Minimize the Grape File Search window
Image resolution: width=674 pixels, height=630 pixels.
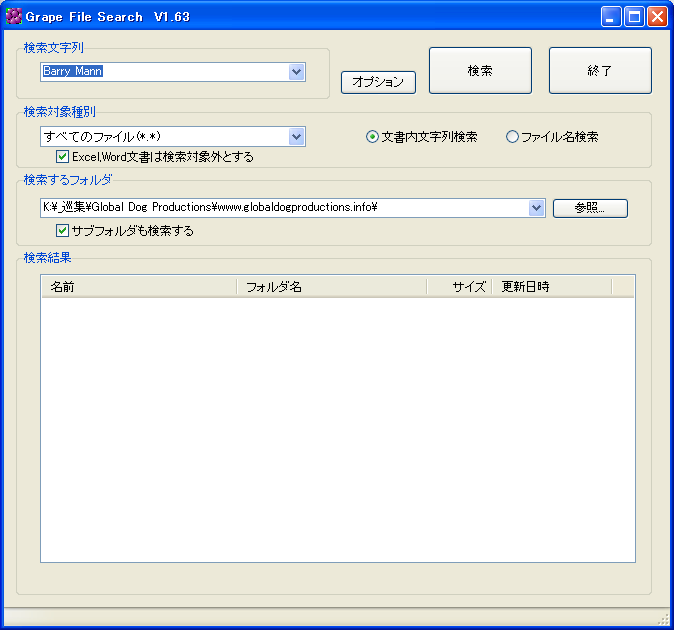click(611, 17)
